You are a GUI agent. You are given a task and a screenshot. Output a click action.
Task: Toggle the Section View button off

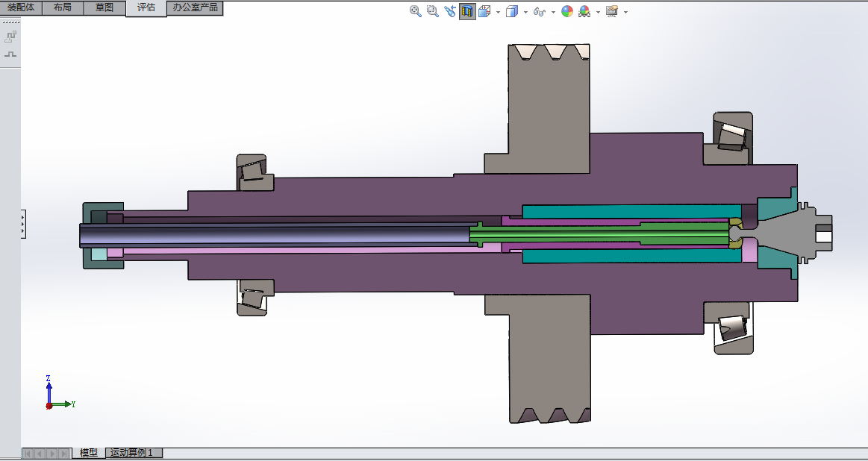467,11
